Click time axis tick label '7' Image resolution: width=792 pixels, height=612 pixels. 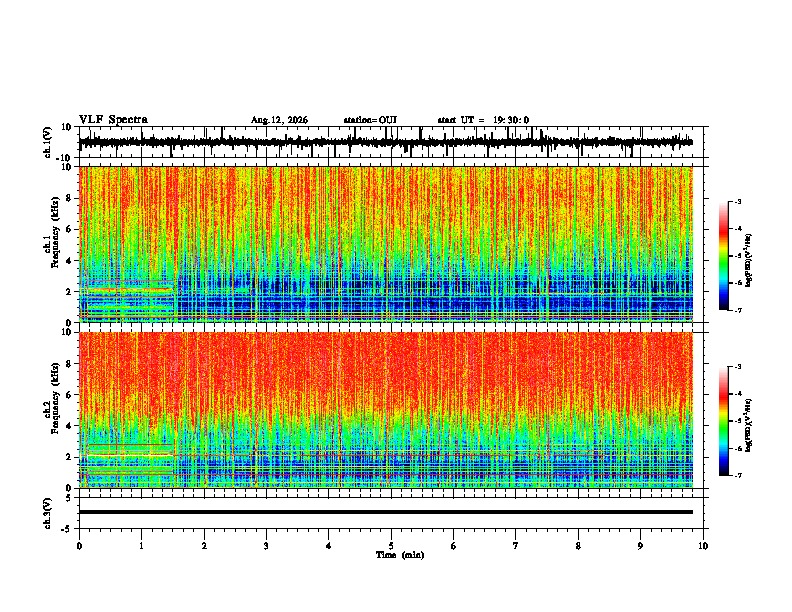click(516, 546)
